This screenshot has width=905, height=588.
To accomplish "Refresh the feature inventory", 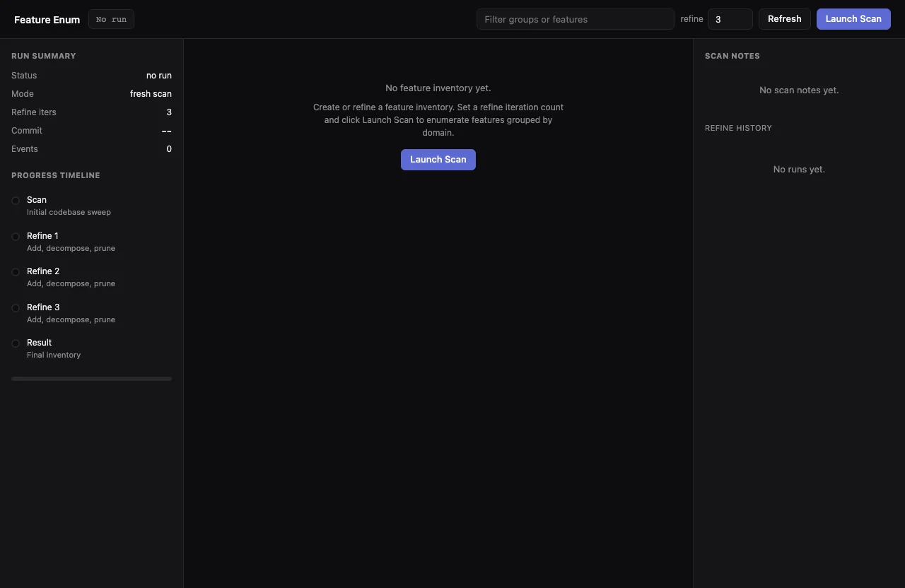I will (x=785, y=19).
